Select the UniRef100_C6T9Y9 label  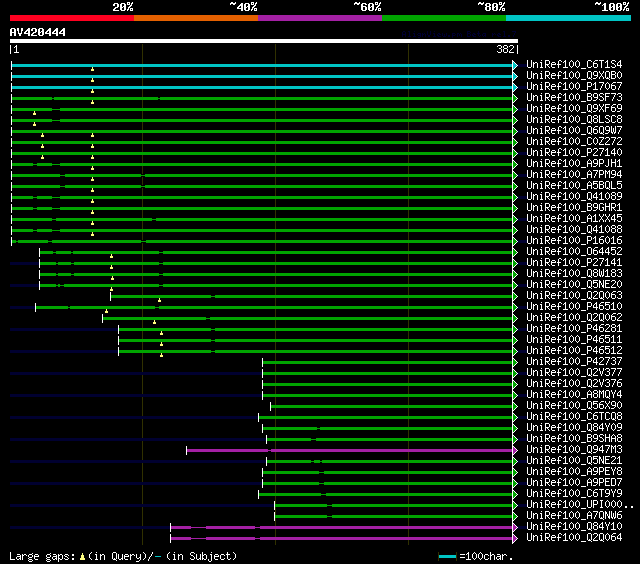[x=574, y=494]
